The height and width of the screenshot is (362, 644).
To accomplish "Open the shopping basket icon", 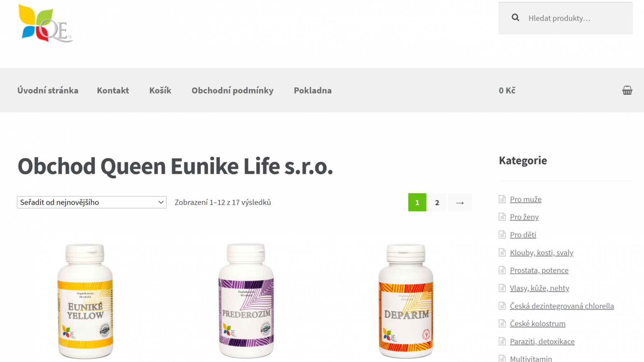I will point(627,90).
